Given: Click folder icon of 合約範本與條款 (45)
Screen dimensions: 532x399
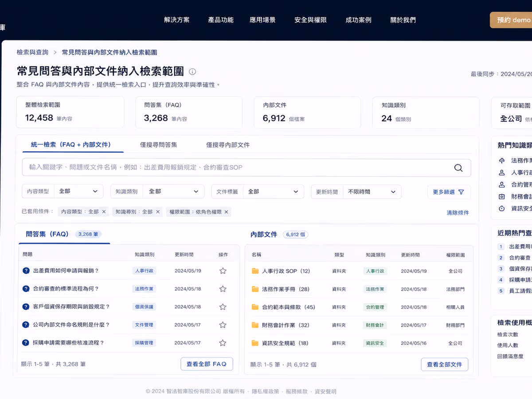Looking at the screenshot, I should 255,307.
